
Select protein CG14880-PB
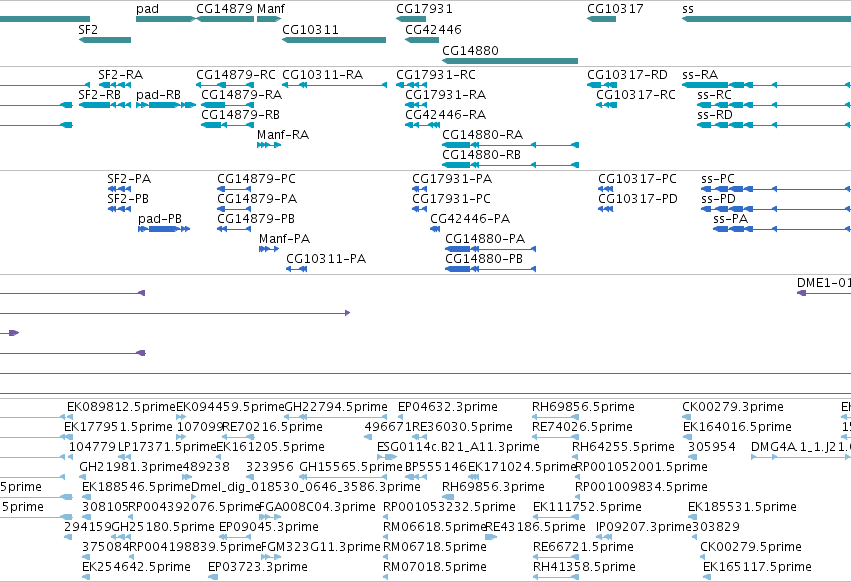[x=491, y=269]
